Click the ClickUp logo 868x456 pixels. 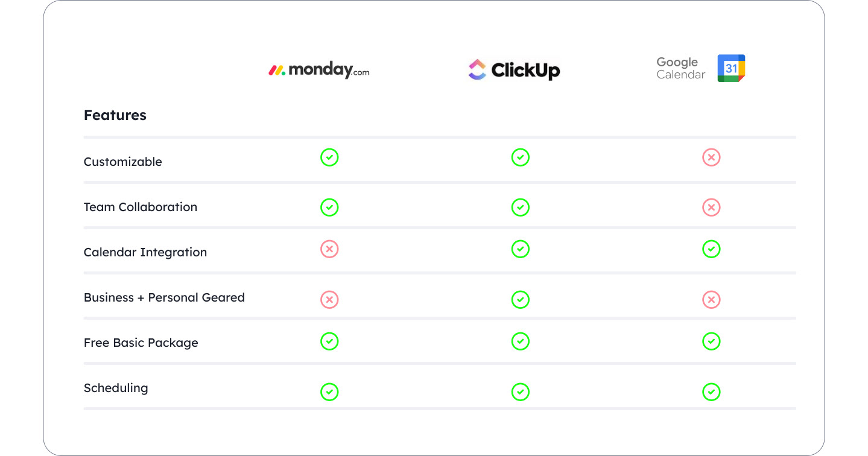pos(514,69)
